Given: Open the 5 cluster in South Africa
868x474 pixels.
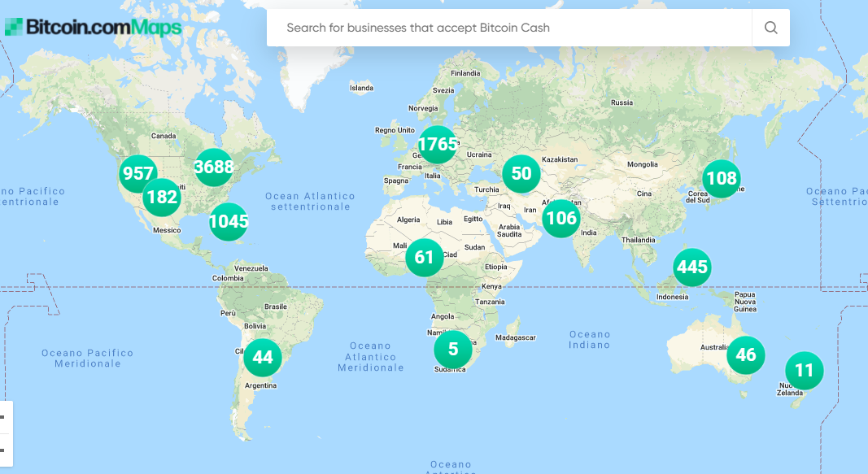Looking at the screenshot, I should [453, 349].
